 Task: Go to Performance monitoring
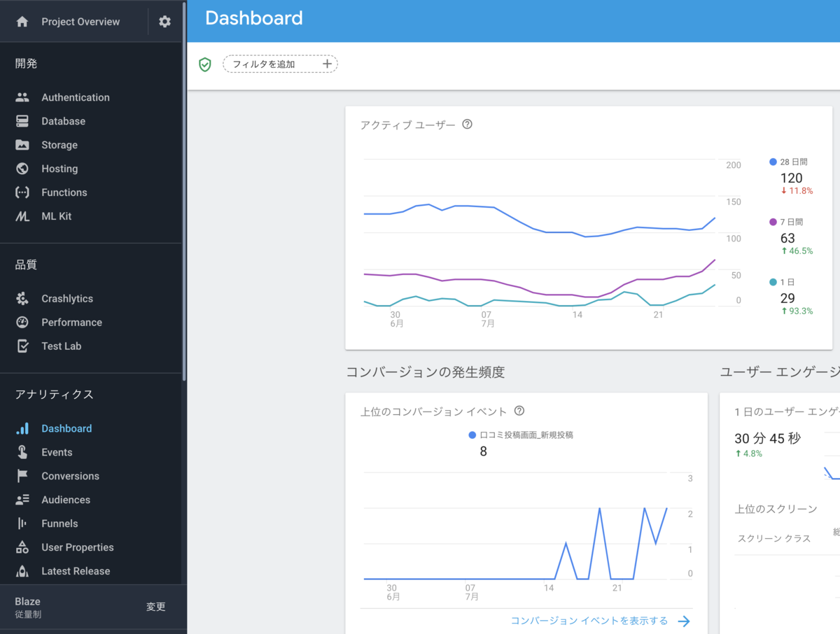point(71,323)
